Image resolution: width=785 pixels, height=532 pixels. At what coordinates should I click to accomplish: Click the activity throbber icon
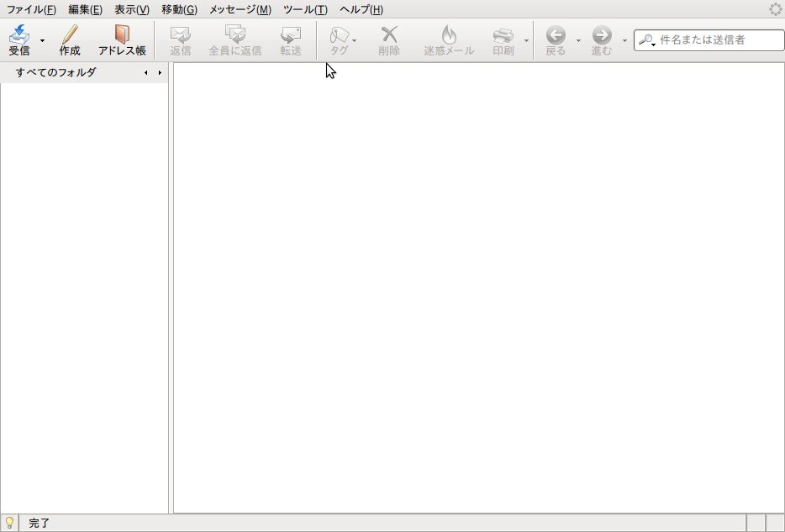coord(775,9)
